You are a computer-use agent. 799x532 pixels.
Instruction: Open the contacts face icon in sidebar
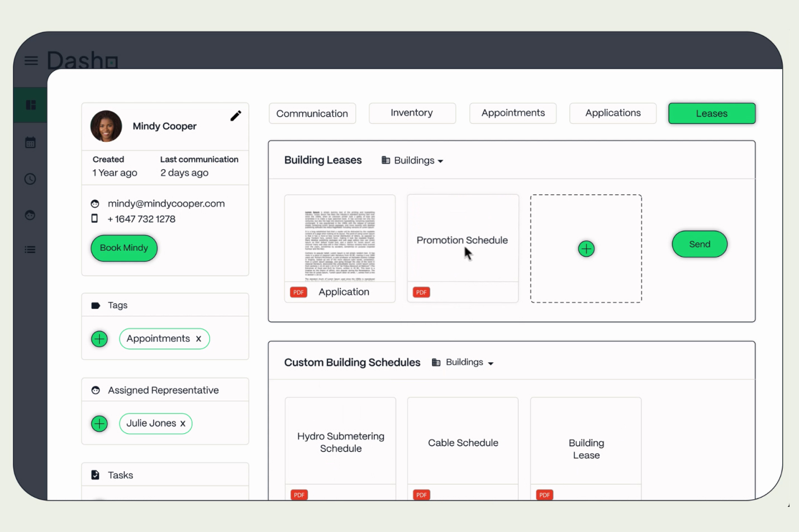tap(30, 215)
